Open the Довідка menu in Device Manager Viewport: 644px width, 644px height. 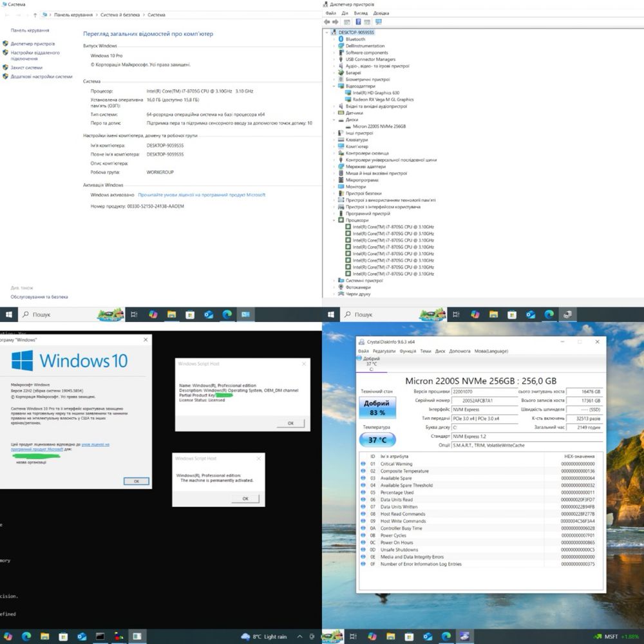381,13
